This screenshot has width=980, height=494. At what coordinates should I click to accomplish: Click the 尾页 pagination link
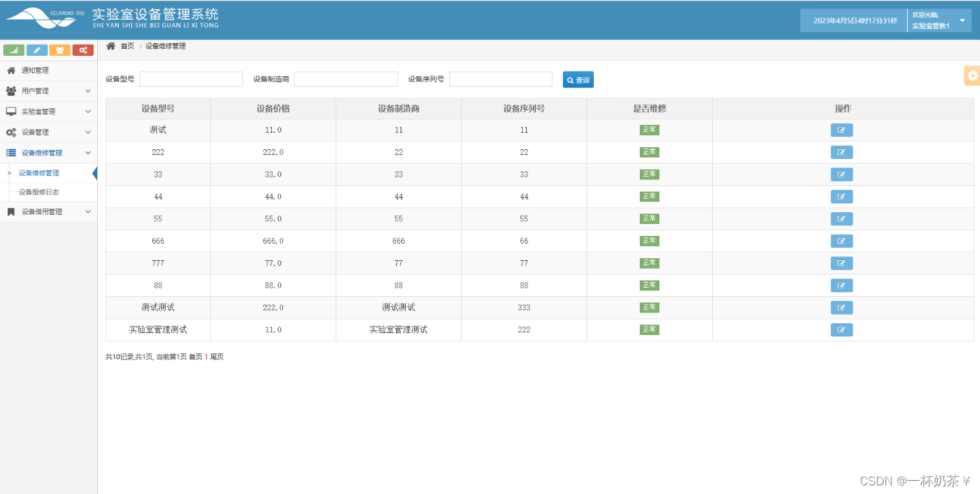(217, 357)
